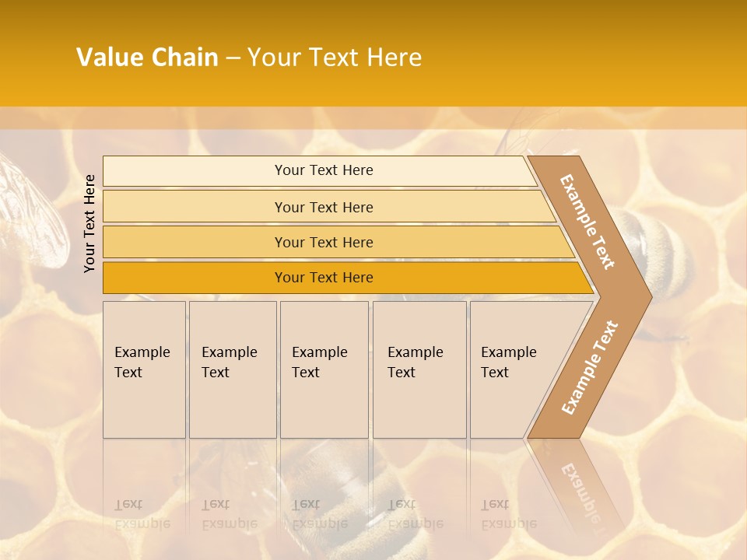
Task: Select the golden third "Your Text Here" bar
Action: (324, 242)
